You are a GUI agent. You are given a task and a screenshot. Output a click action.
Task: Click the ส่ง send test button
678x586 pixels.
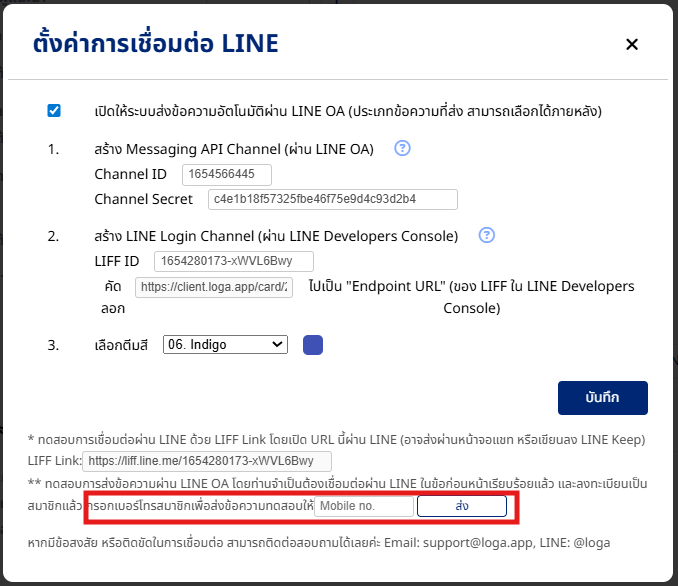pyautogui.click(x=461, y=506)
